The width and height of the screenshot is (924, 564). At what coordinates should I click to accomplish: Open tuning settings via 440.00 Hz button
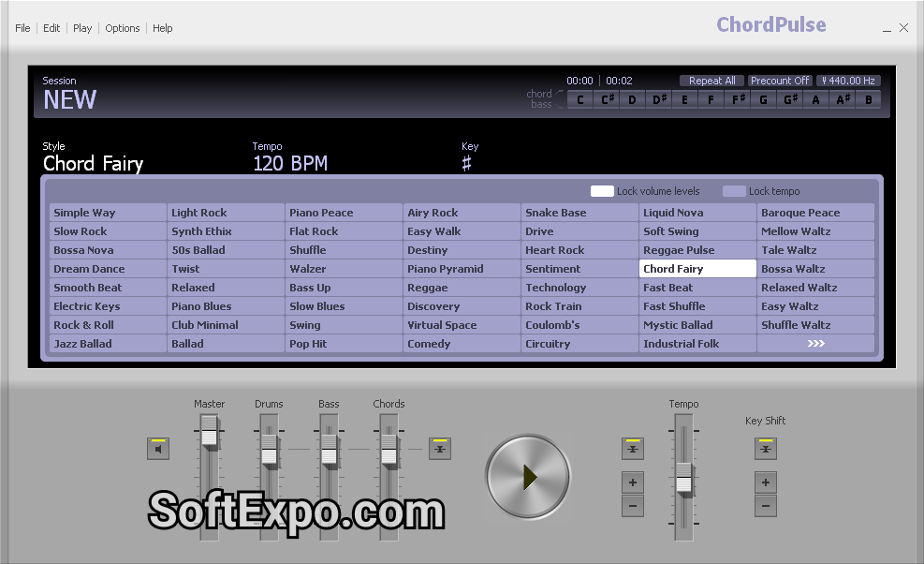coord(848,81)
